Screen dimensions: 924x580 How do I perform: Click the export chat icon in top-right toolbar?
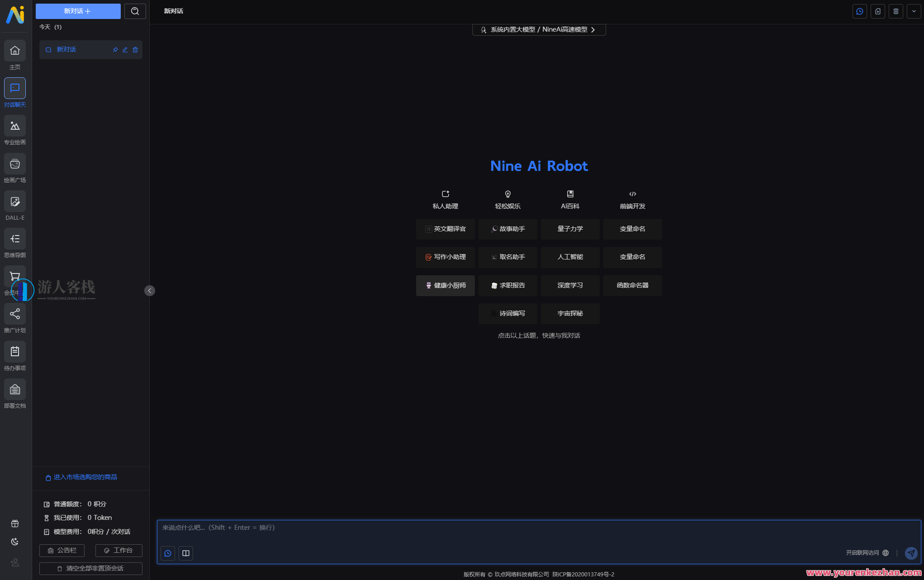[x=877, y=11]
